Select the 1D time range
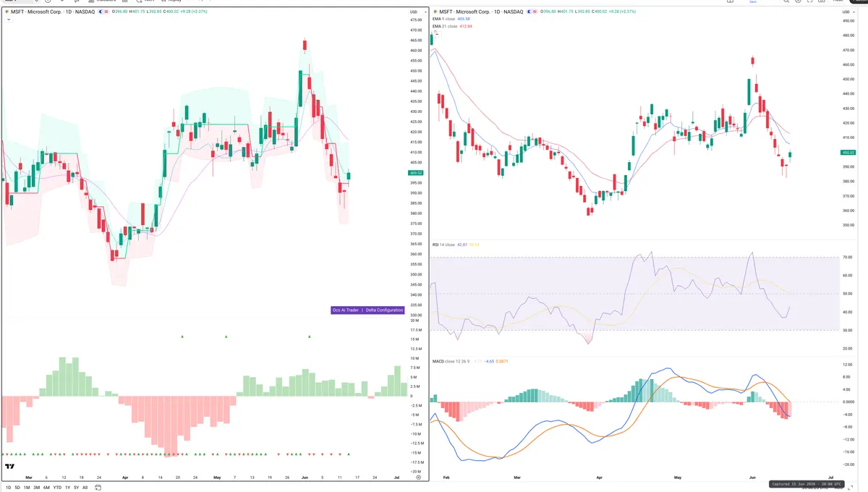The width and height of the screenshot is (868, 492). pyautogui.click(x=9, y=488)
